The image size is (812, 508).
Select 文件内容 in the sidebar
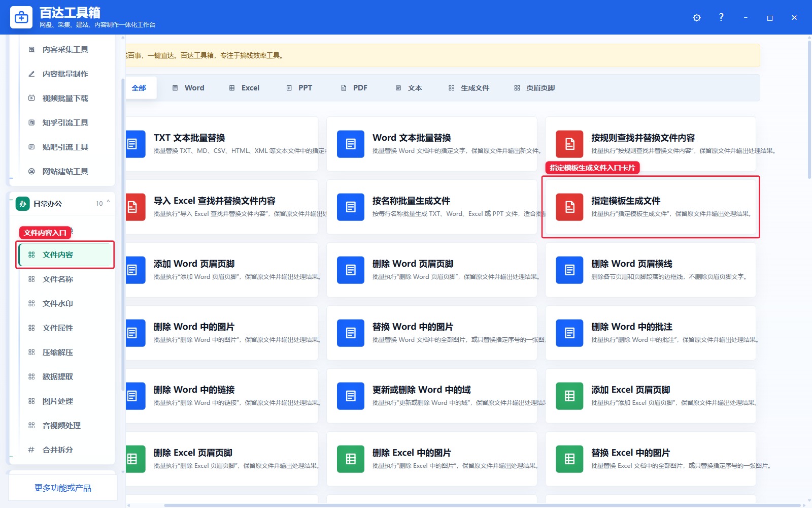click(x=65, y=255)
